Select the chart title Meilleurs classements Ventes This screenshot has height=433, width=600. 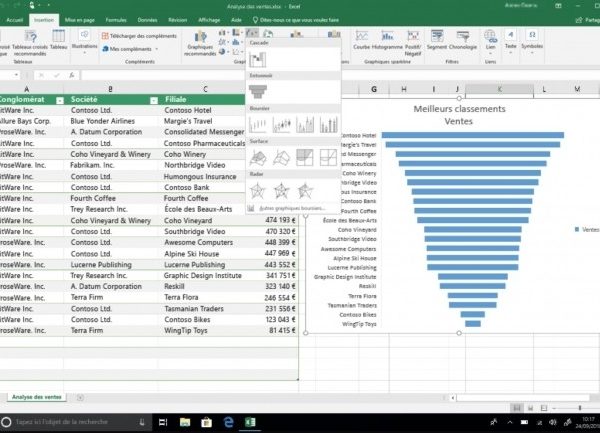pyautogui.click(x=459, y=115)
